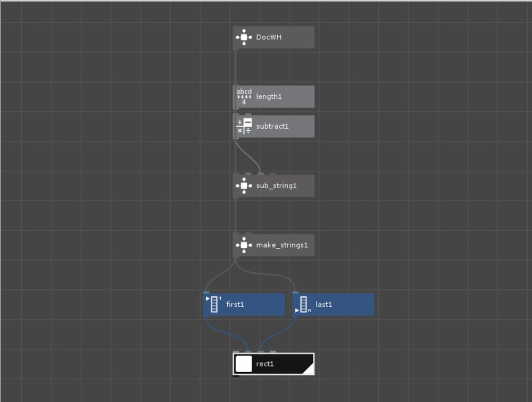Click the leftmost input port atop rect1
The height and width of the screenshot is (402, 532).
(x=236, y=352)
